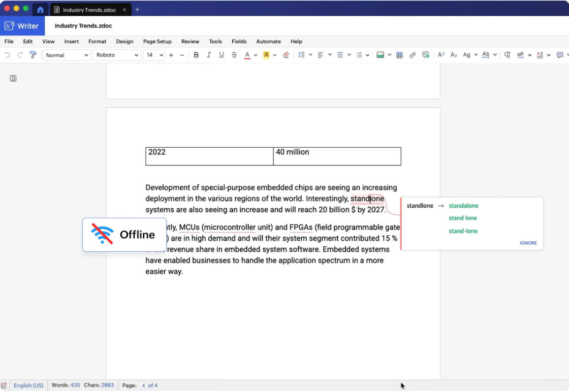This screenshot has width=569, height=392.
Task: Click the Words: 435 count
Action: coord(66,385)
